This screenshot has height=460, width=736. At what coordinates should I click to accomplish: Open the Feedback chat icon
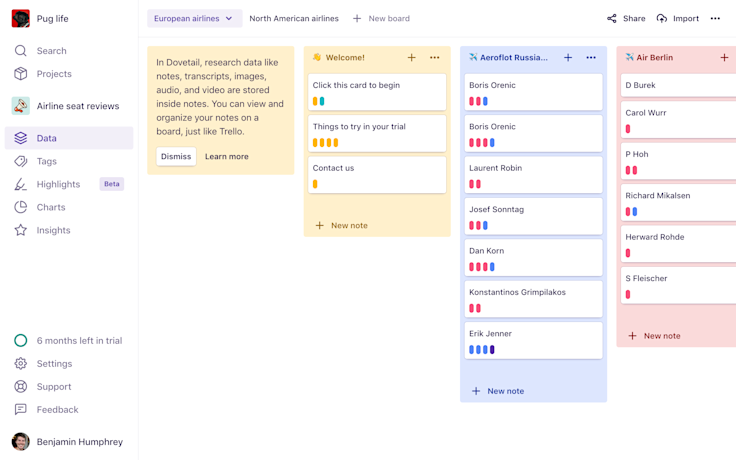click(x=21, y=409)
